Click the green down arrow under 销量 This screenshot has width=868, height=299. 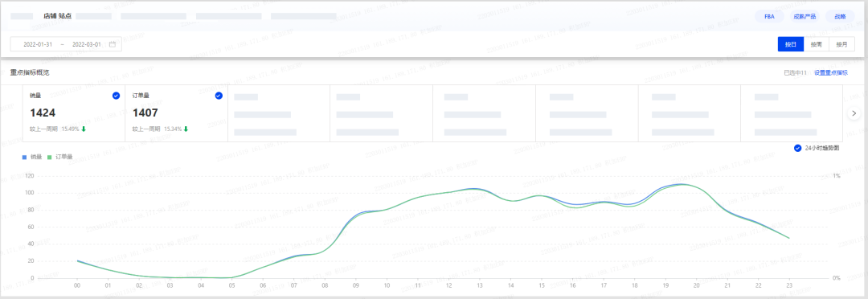coord(83,129)
